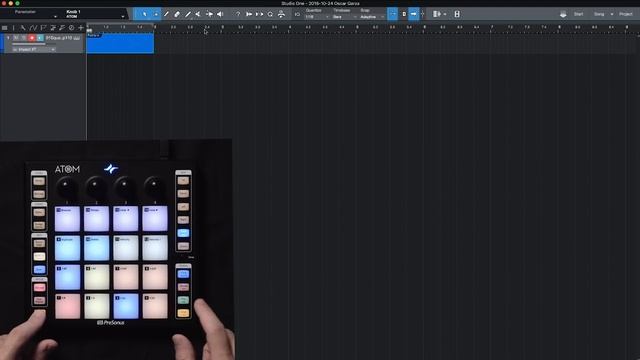640x360 pixels.
Task: Open the track list icon above the track
Action: point(4,28)
